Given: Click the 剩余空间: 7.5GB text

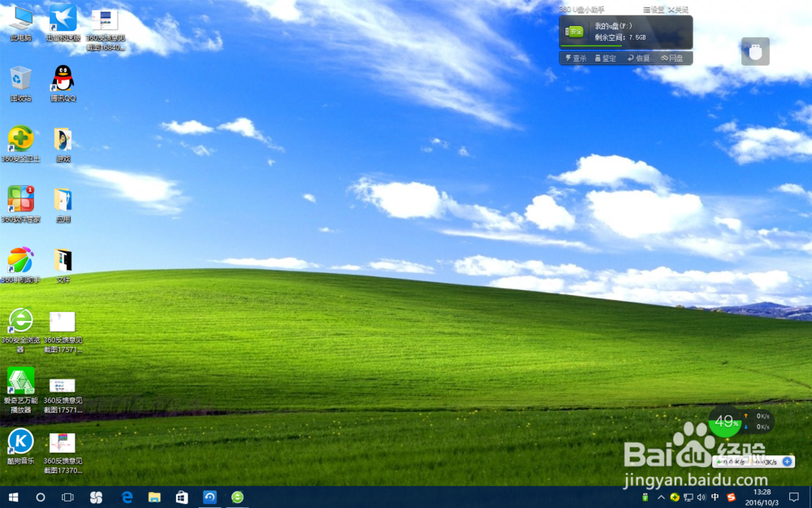Looking at the screenshot, I should pyautogui.click(x=620, y=37).
